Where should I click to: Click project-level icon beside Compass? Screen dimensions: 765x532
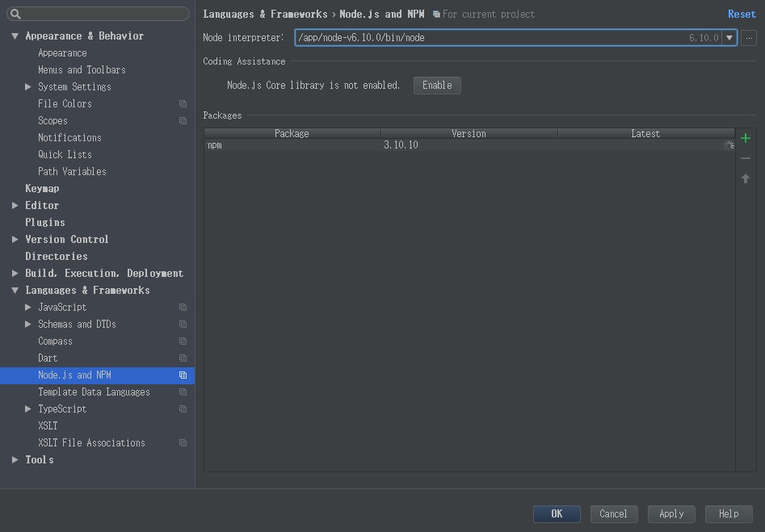tap(183, 341)
